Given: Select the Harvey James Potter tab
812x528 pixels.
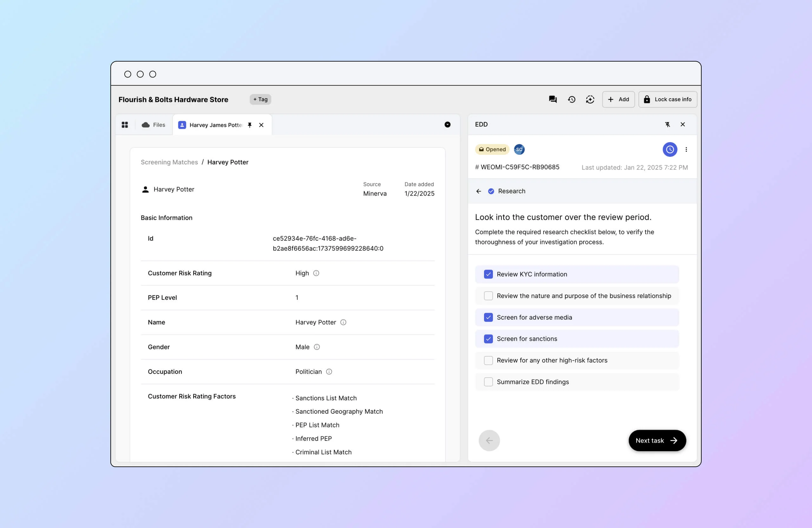Looking at the screenshot, I should (x=215, y=125).
